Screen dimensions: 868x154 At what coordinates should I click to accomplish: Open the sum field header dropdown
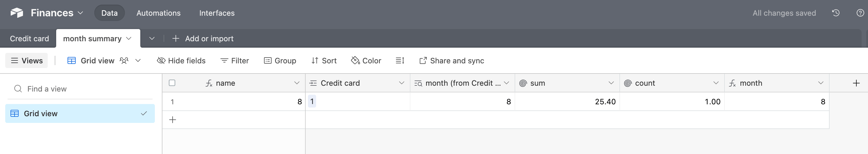[611, 83]
